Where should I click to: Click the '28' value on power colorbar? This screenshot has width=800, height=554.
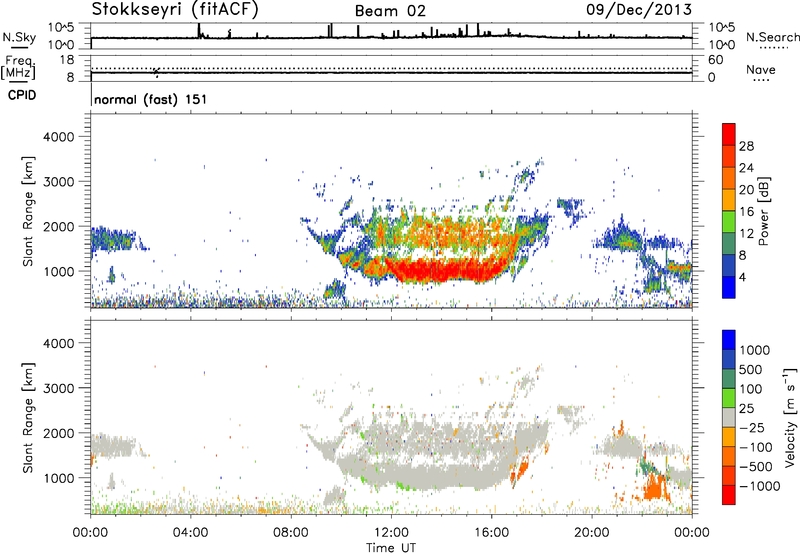(746, 146)
